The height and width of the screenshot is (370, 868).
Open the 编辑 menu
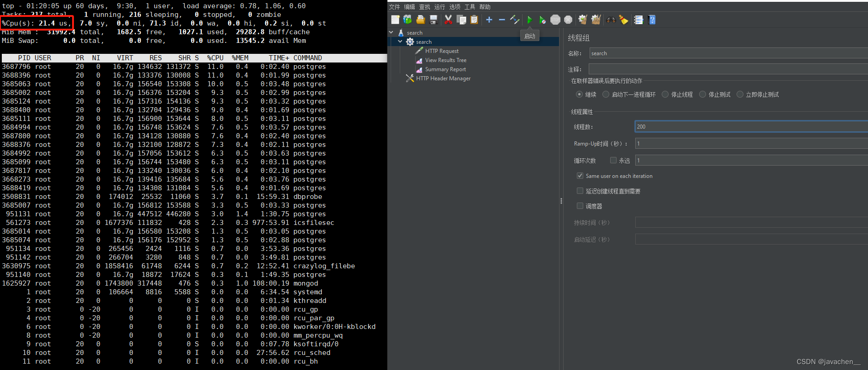[409, 7]
